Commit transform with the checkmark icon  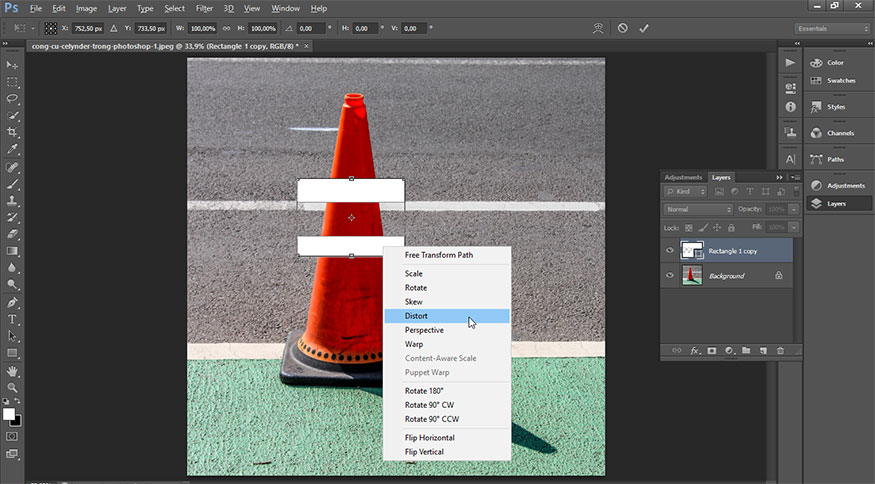(x=644, y=28)
